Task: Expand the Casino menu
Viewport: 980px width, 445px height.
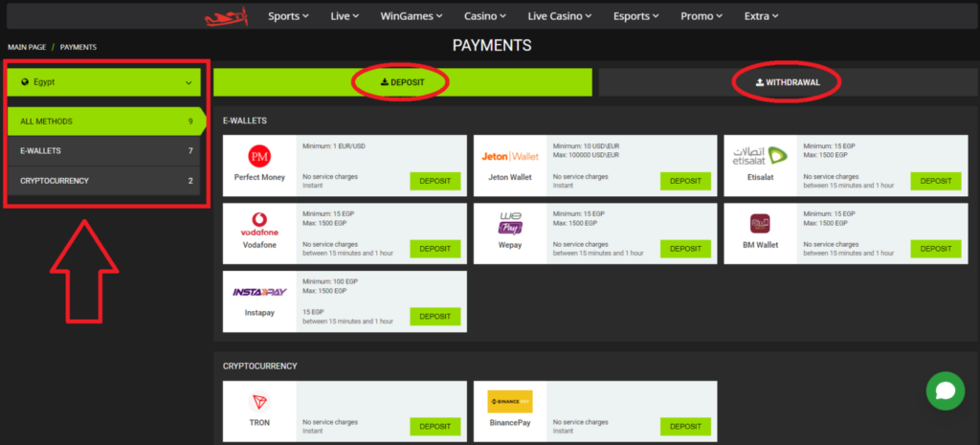Action: (485, 16)
